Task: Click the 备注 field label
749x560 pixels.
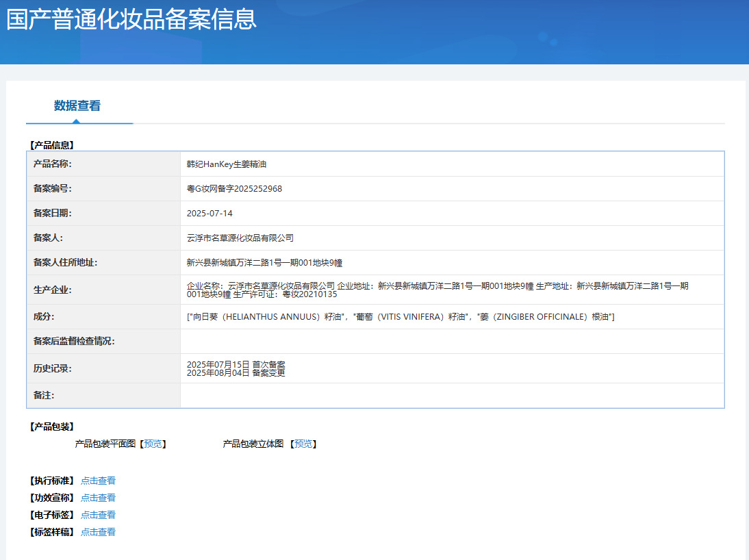Action: click(43, 395)
